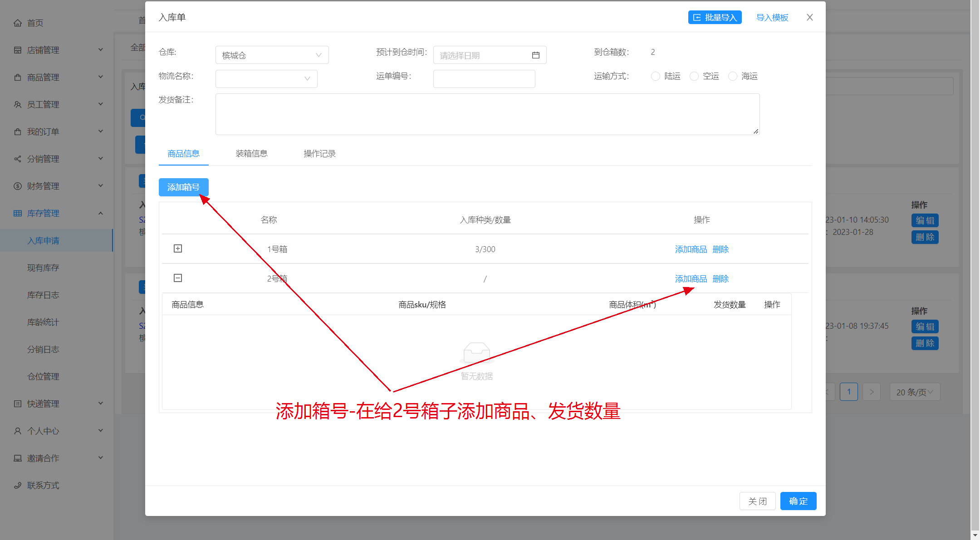Open the 20 条/页 page size dropdown

pyautogui.click(x=915, y=392)
